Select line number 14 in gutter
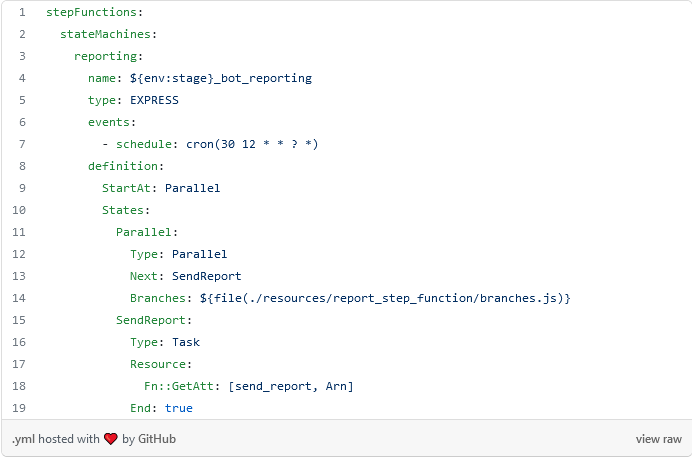 [x=19, y=298]
